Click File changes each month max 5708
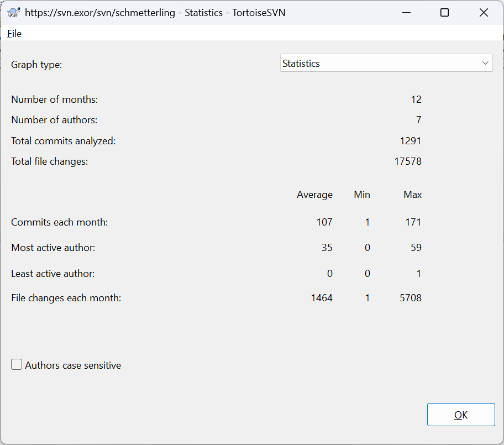This screenshot has width=504, height=445. coord(410,298)
